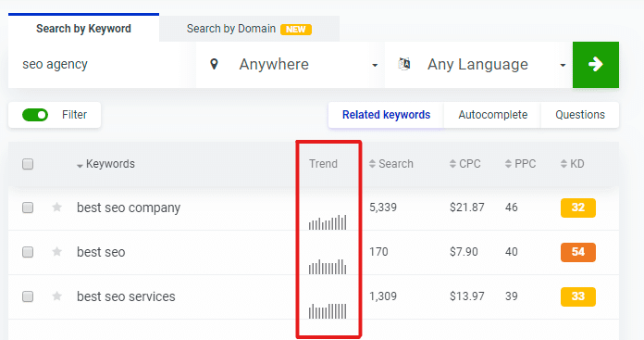Open the Anywhere location dropdown
Image resolution: width=644 pixels, height=340 pixels.
tap(291, 65)
